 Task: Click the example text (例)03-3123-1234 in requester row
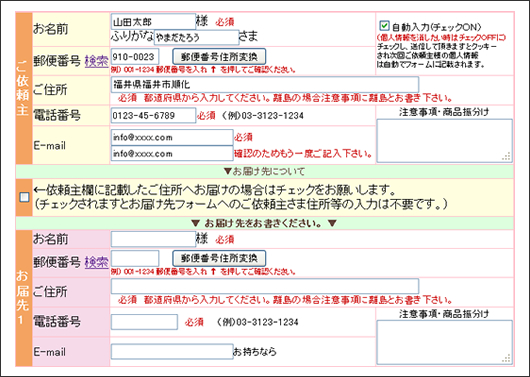click(263, 116)
